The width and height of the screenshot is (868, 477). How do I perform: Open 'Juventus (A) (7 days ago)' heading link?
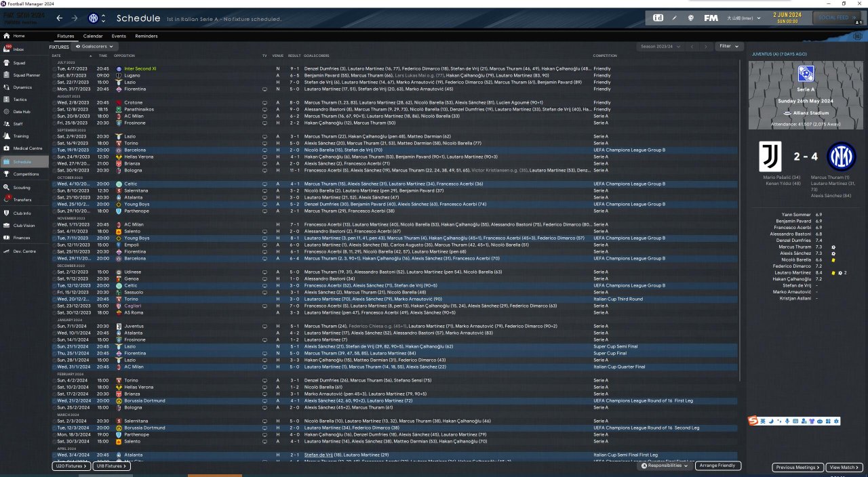pos(779,54)
